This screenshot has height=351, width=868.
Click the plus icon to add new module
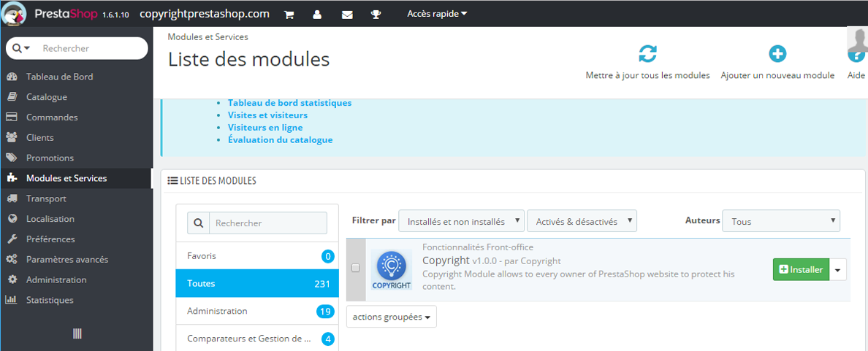coord(777,54)
